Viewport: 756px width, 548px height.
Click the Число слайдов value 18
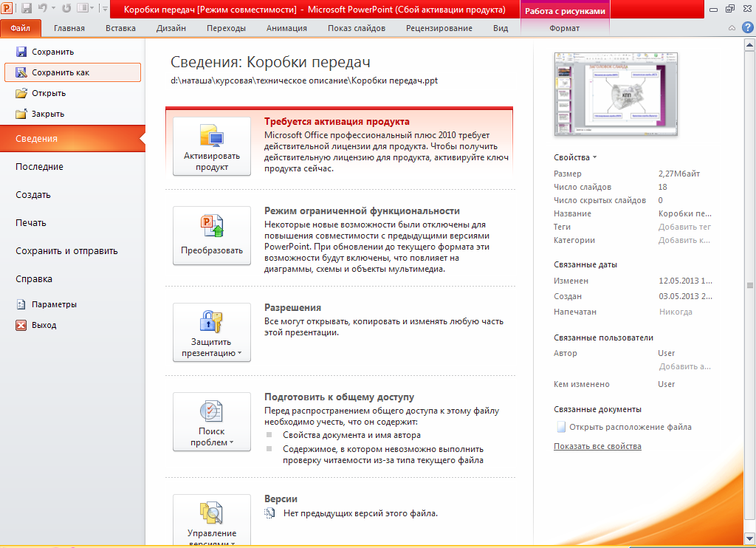662,187
